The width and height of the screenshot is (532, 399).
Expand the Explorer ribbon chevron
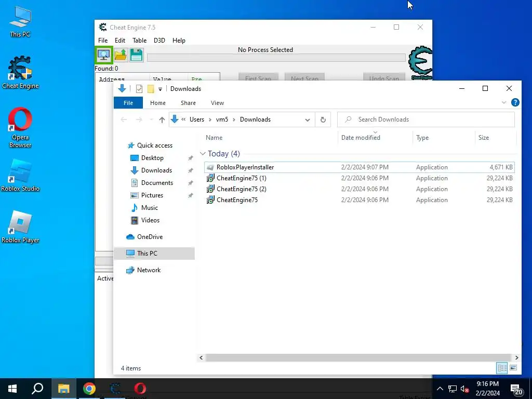coord(504,102)
